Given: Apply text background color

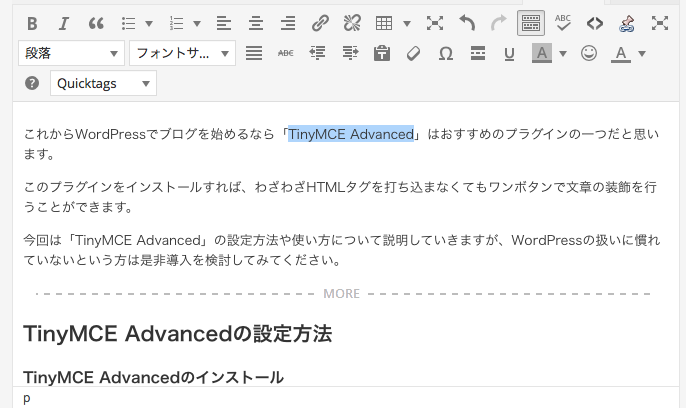Looking at the screenshot, I should 542,53.
